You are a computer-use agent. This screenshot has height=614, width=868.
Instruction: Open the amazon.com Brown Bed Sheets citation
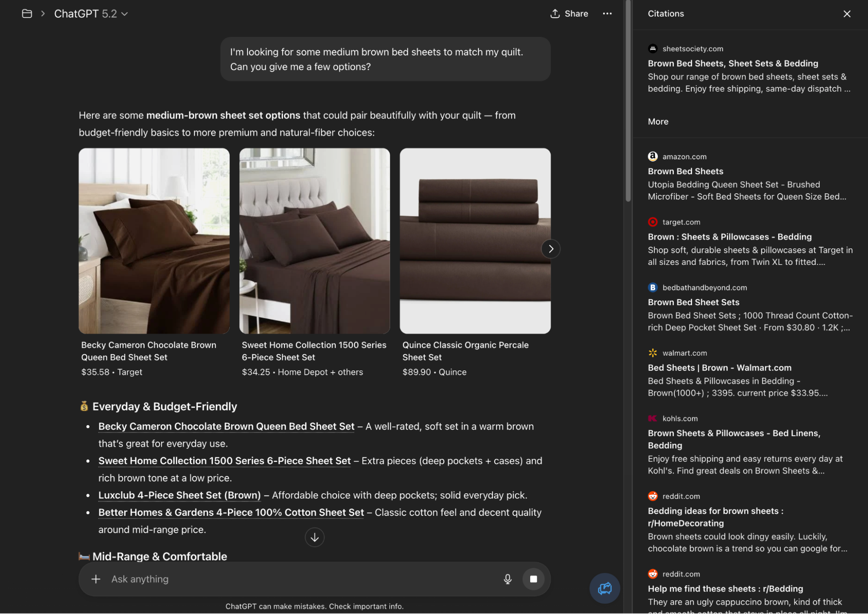tap(685, 171)
